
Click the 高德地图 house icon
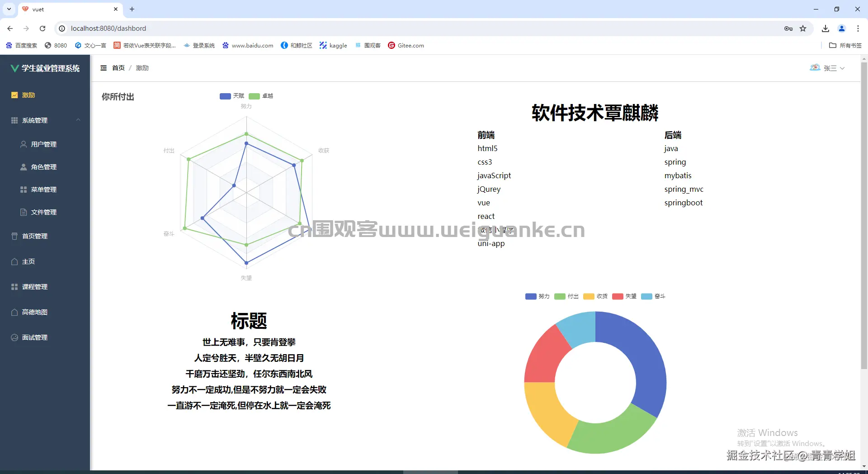coord(14,312)
